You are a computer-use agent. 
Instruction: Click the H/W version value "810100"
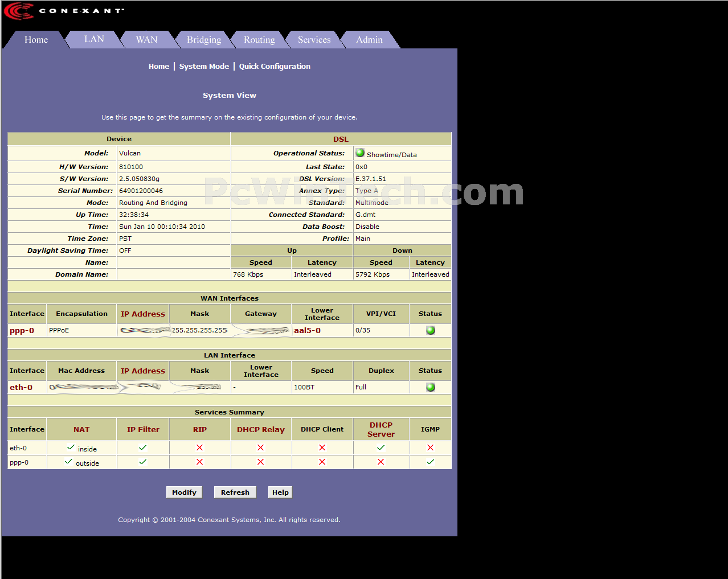click(131, 167)
